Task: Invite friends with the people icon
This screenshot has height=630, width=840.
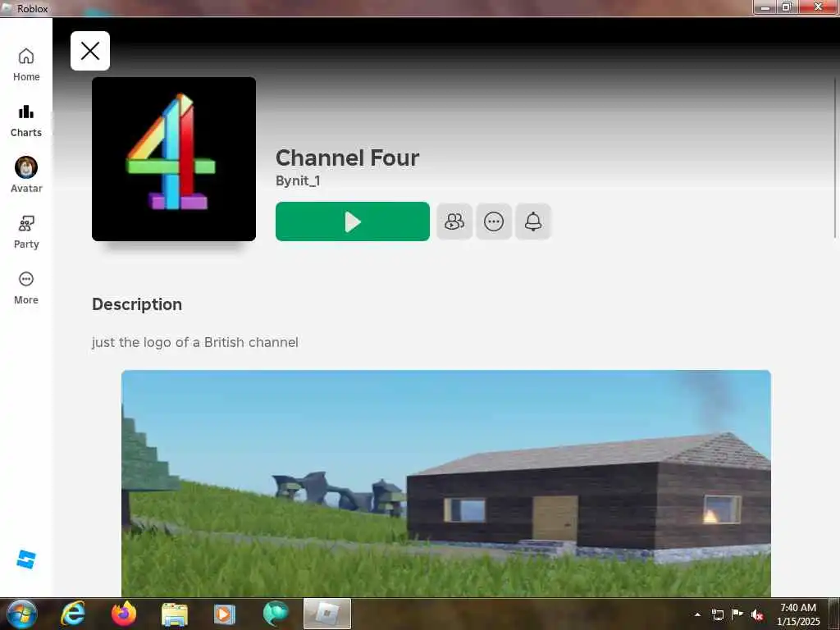Action: point(454,221)
